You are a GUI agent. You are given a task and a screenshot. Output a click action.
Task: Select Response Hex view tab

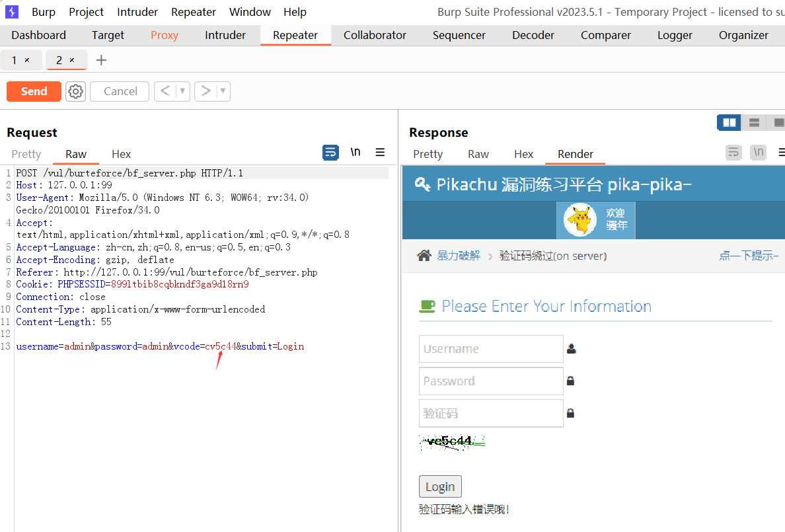coord(524,154)
